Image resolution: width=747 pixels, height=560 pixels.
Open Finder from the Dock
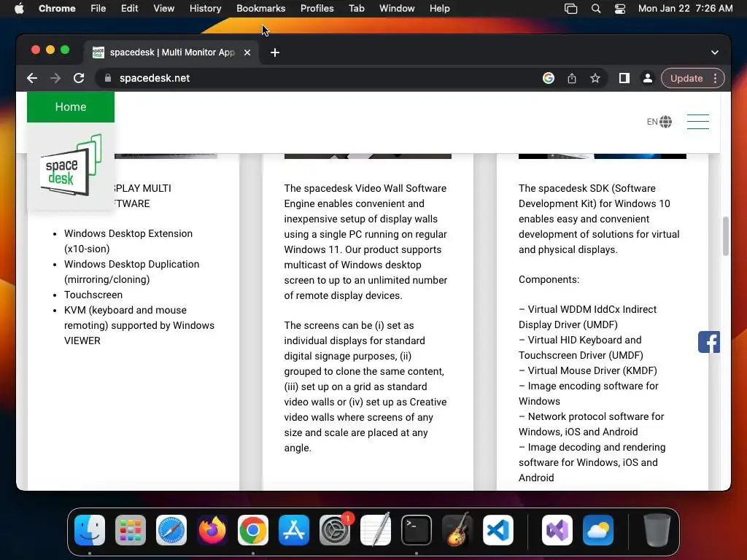tap(90, 530)
